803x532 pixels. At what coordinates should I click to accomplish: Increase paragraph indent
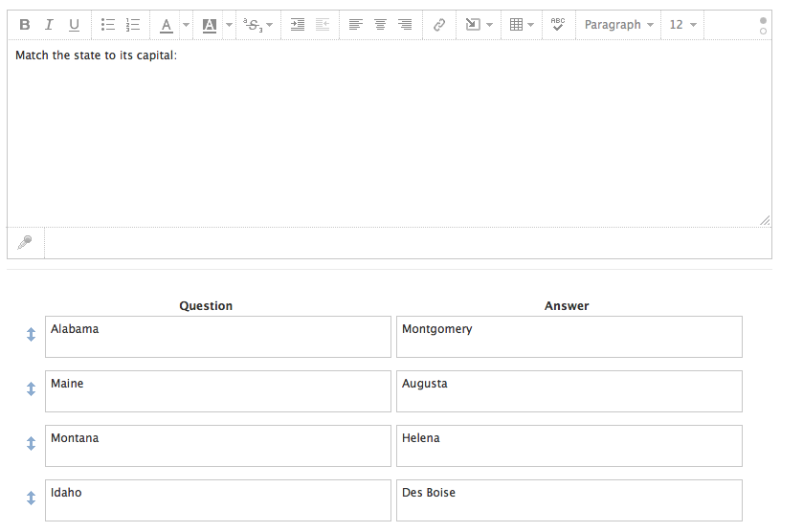tap(298, 25)
